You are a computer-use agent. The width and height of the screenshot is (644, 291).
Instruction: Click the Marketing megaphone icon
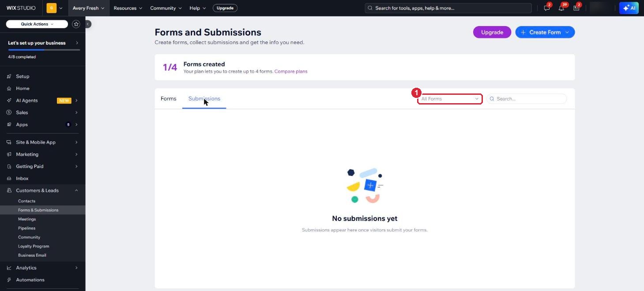(x=9, y=154)
